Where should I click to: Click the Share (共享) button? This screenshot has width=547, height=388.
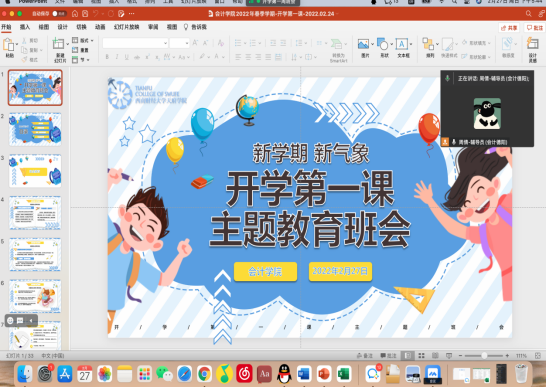point(509,28)
